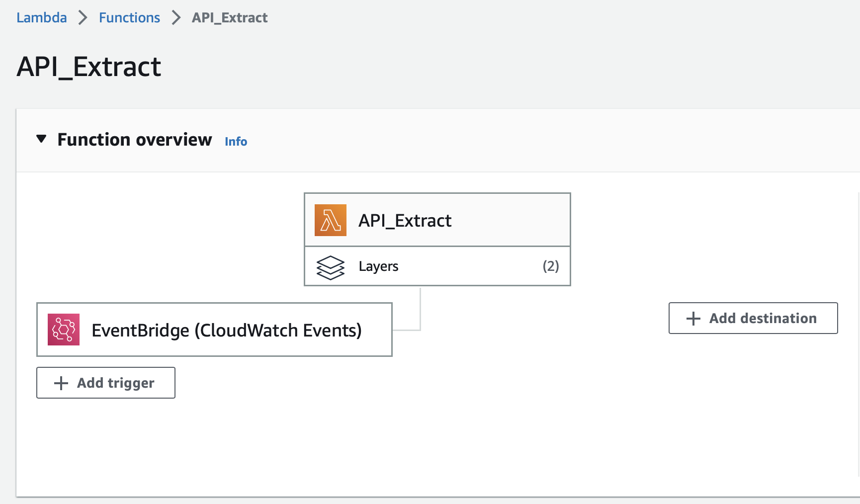The width and height of the screenshot is (860, 504).
Task: Click the plus icon on Add destination
Action: click(693, 318)
